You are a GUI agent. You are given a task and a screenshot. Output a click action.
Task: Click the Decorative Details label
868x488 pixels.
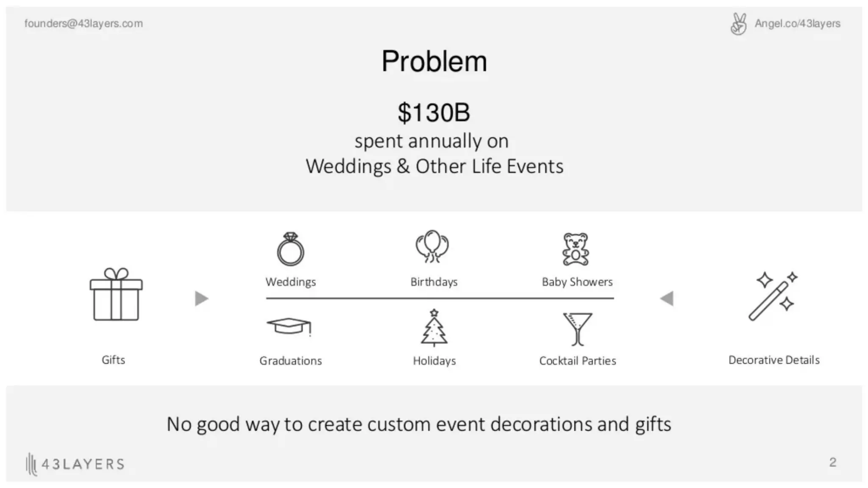click(774, 360)
